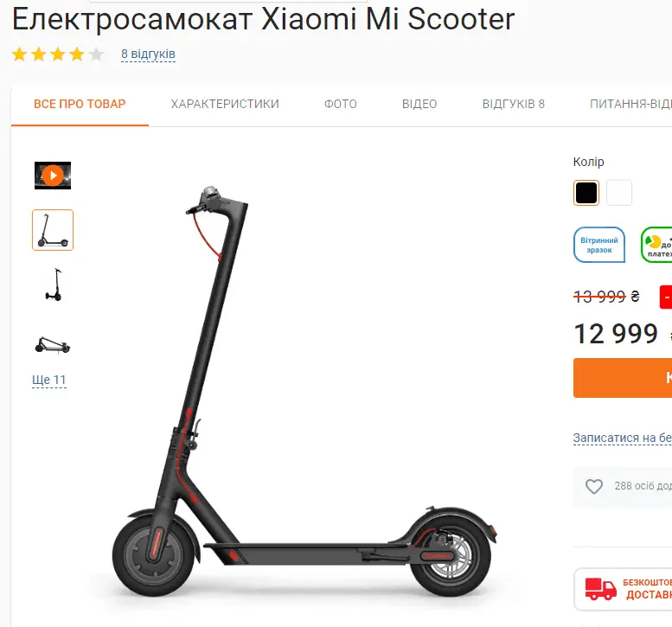Open the 'Відео' tab

tap(419, 104)
